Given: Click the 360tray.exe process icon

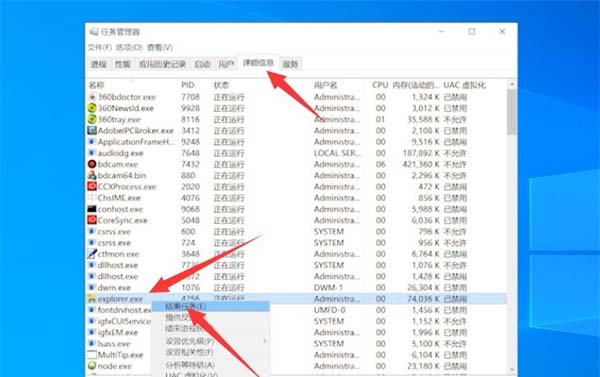Looking at the screenshot, I should (92, 119).
